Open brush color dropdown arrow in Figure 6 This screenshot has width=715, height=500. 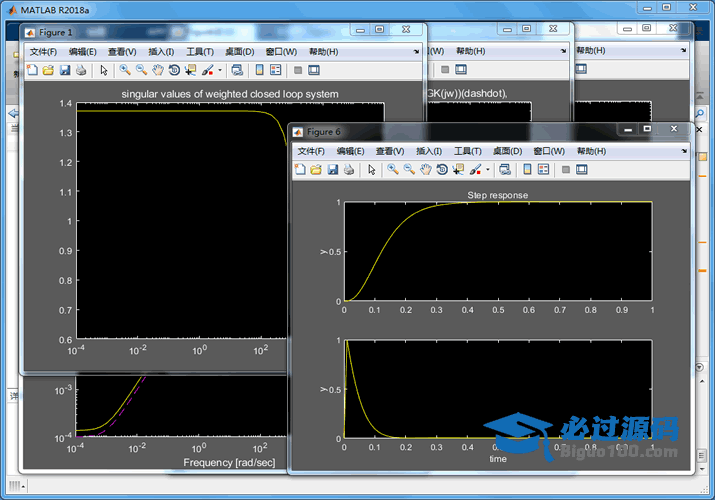coord(488,170)
